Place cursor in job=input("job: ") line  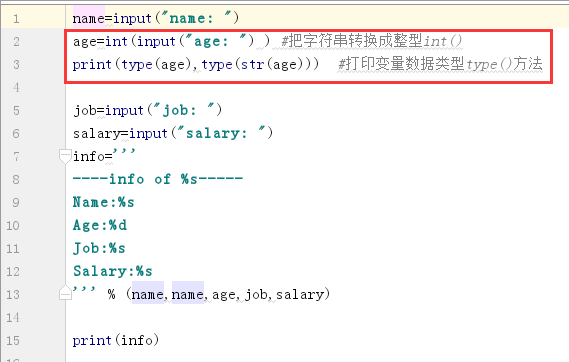pyautogui.click(x=147, y=110)
